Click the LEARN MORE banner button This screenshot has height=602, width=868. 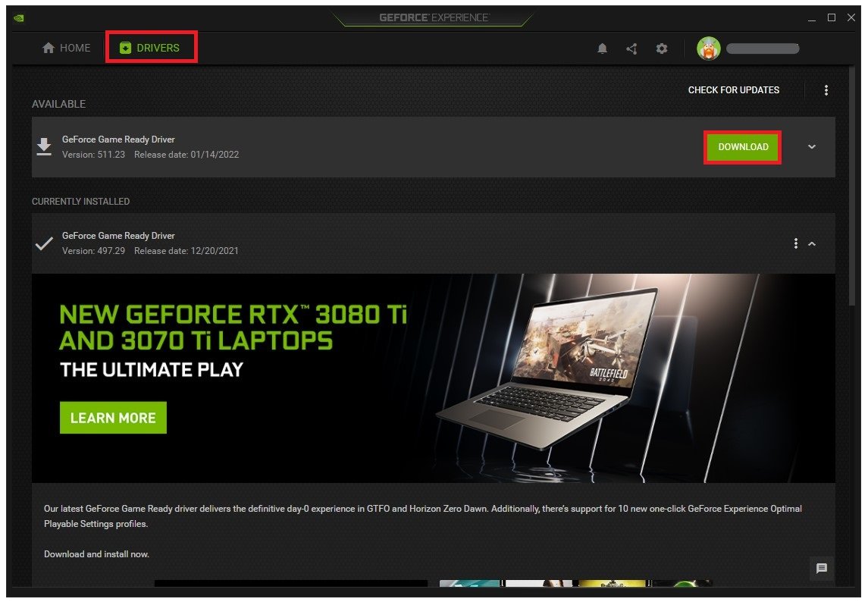[x=113, y=418]
